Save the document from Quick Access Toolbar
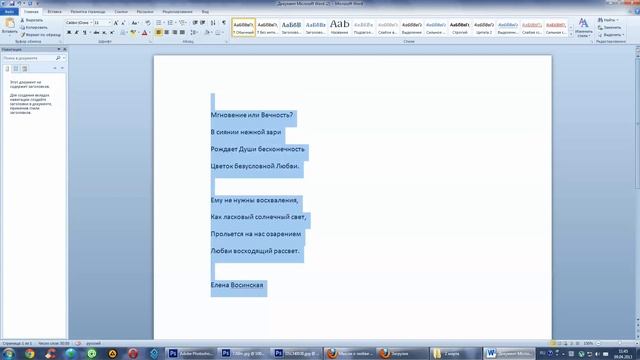This screenshot has height=360, width=640. tap(11, 3)
